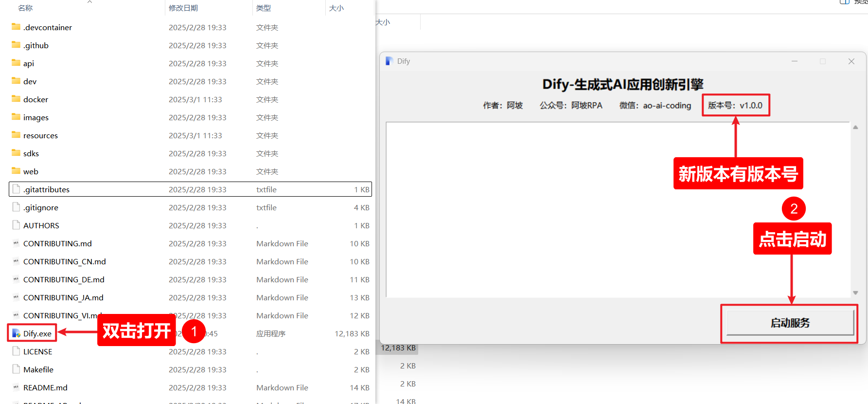Select the README.md file name
The image size is (868, 404).
point(45,387)
